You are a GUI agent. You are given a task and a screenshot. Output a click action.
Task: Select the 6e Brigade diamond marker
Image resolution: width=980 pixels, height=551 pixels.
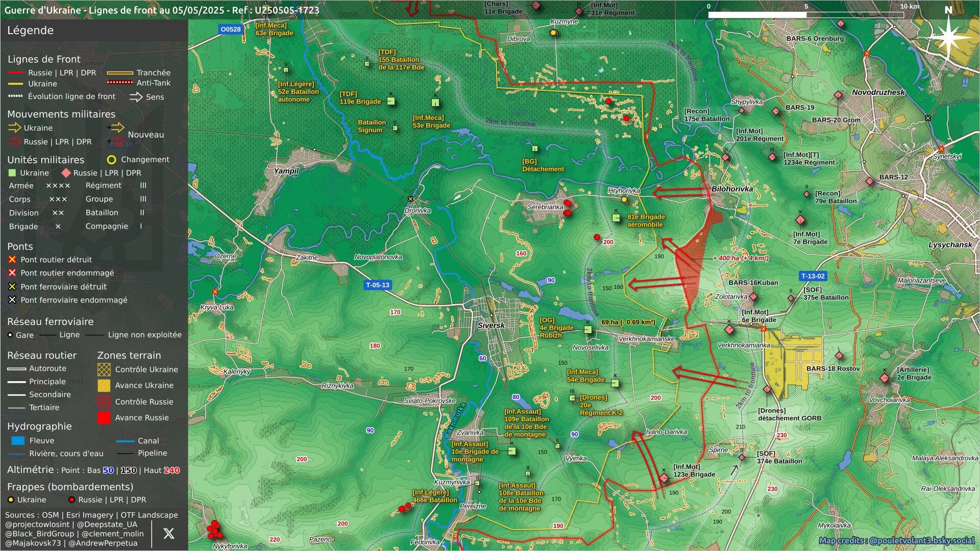click(x=729, y=330)
